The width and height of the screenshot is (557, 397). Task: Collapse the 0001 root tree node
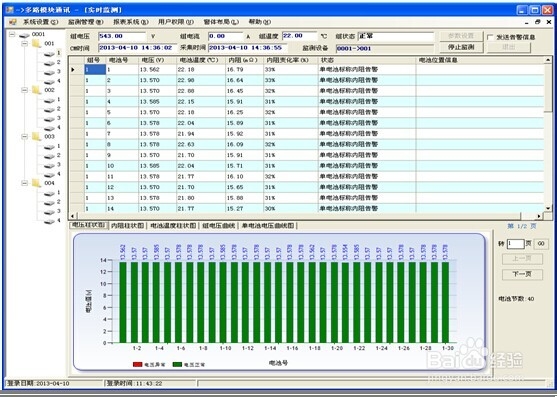click(12, 34)
